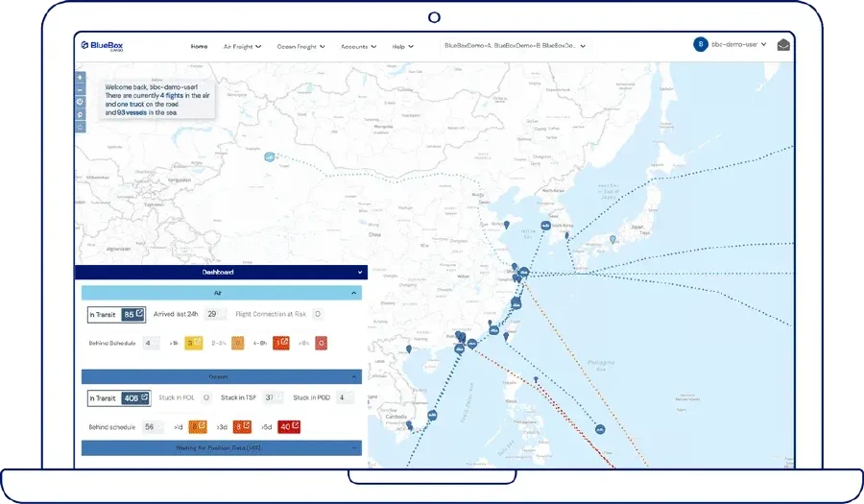The height and width of the screenshot is (504, 864).
Task: Open the Ocean Freight menu
Action: tap(300, 47)
